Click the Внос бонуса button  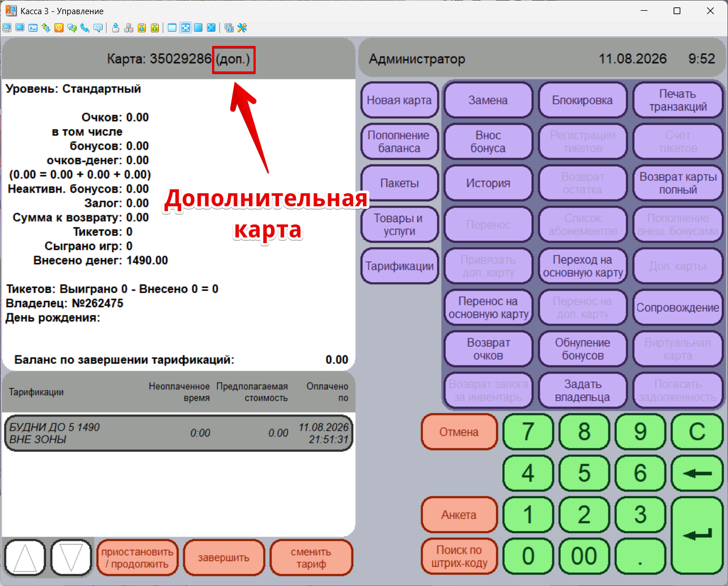pos(488,142)
